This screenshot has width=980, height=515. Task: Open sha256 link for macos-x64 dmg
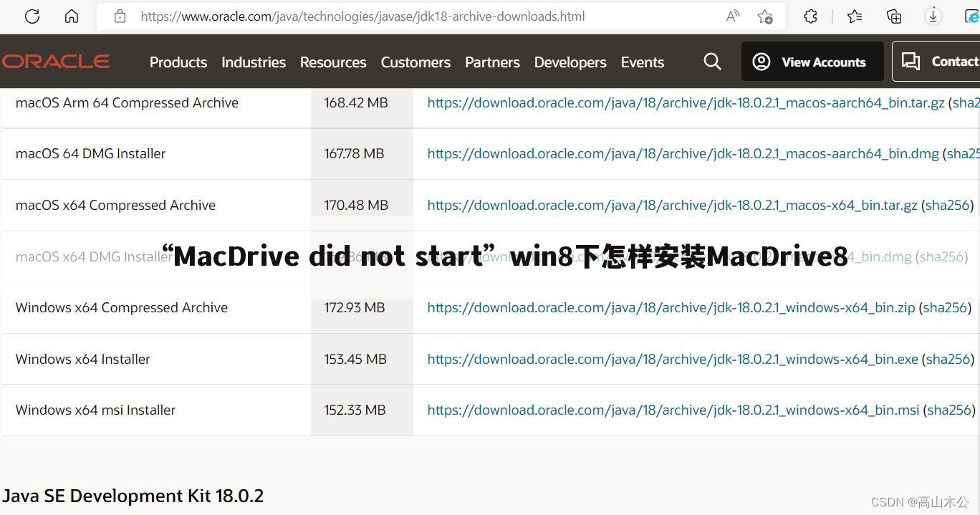[x=941, y=256]
